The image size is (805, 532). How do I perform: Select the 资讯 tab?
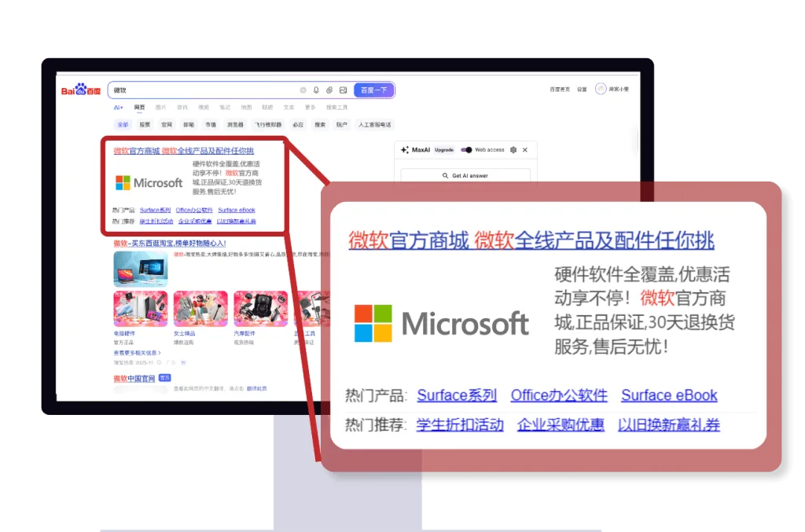point(182,107)
